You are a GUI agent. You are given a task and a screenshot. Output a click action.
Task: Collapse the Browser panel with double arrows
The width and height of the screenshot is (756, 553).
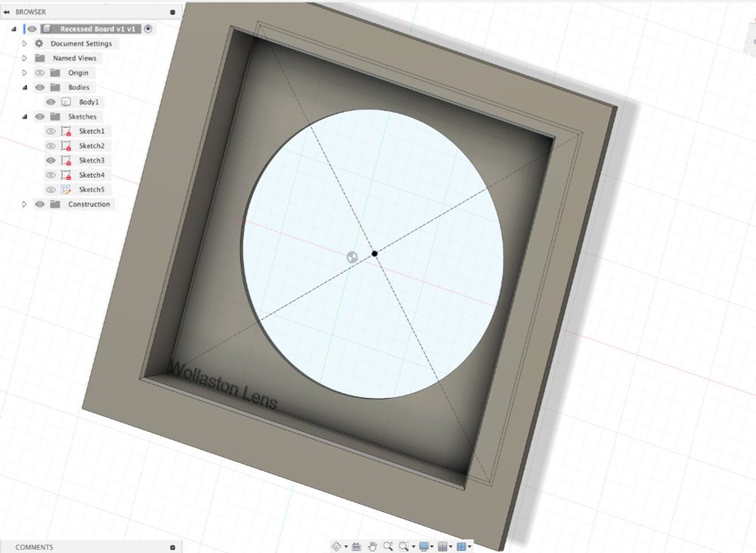click(x=7, y=12)
